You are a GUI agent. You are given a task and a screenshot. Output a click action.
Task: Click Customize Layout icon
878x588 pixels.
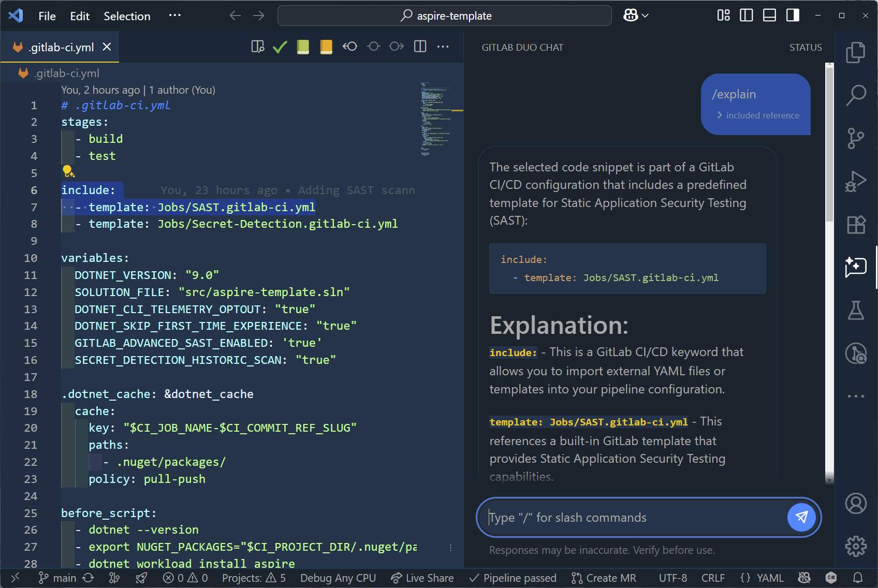pos(723,16)
